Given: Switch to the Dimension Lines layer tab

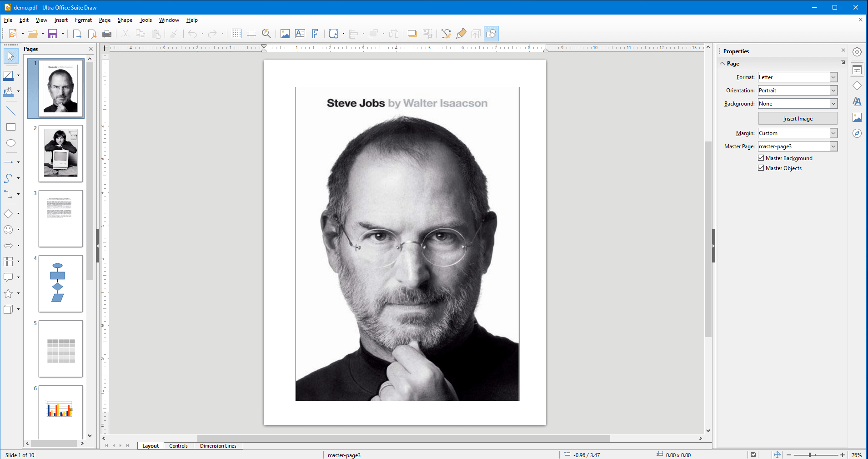Looking at the screenshot, I should coord(218,446).
